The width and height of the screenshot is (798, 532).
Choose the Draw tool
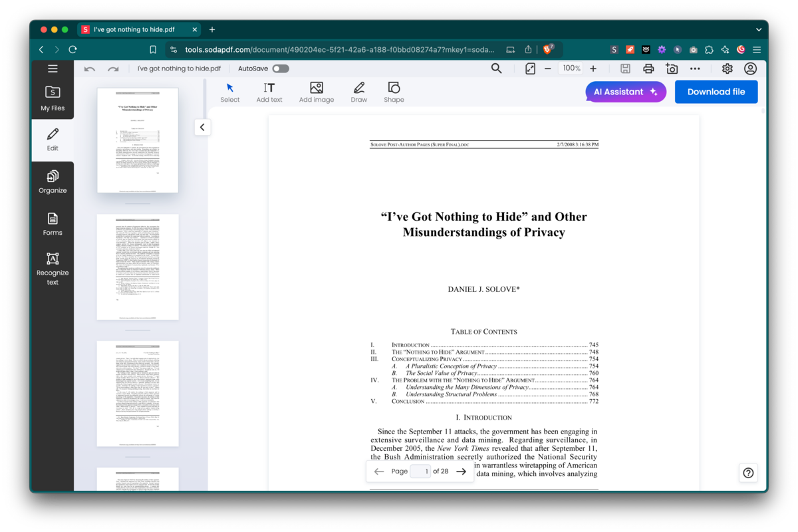click(x=359, y=92)
